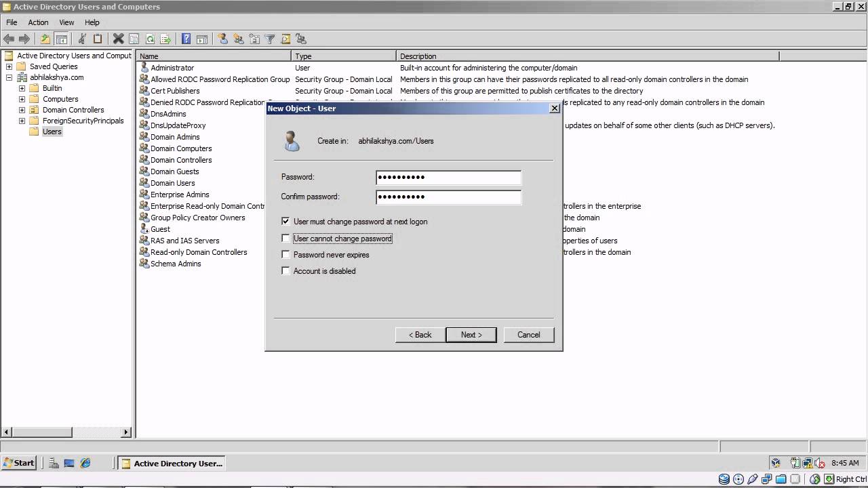Expand the Computers folder node

click(22, 99)
